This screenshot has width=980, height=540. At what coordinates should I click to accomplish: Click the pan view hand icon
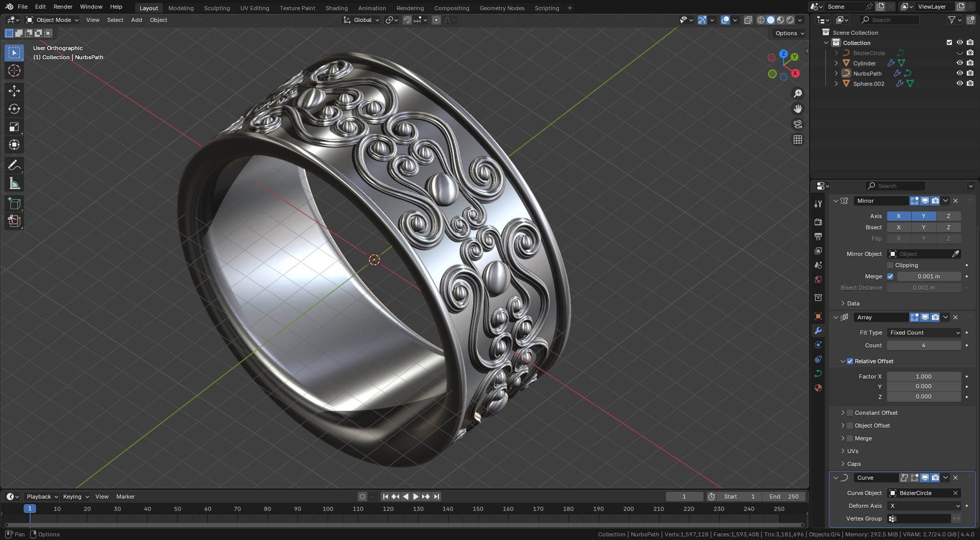[x=798, y=109]
